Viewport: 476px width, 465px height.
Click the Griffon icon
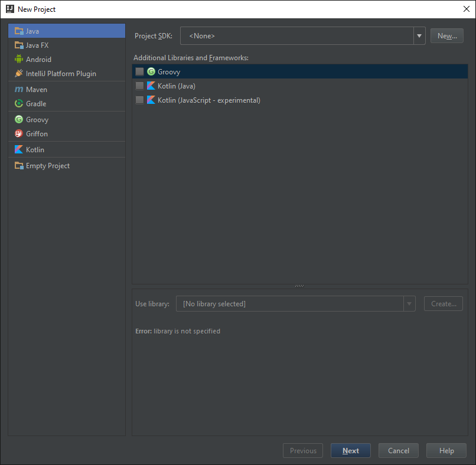coord(19,133)
